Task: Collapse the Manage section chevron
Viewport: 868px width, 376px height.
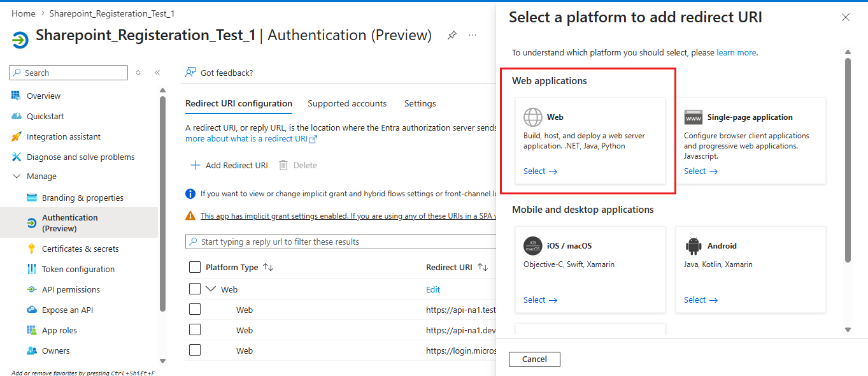Action: coord(17,177)
